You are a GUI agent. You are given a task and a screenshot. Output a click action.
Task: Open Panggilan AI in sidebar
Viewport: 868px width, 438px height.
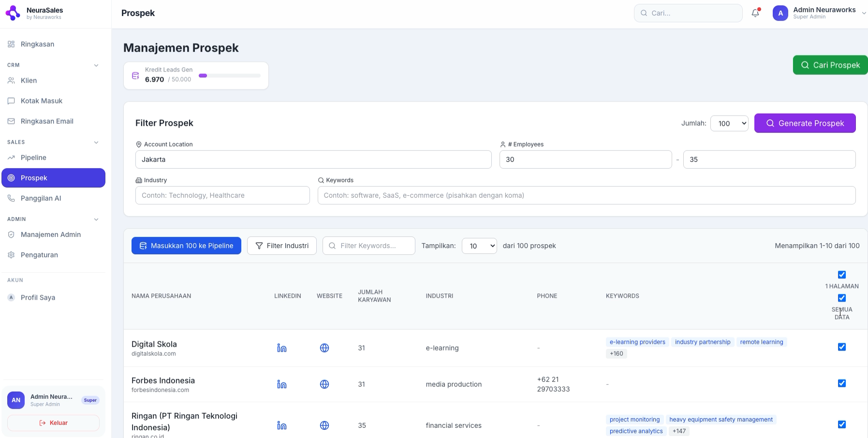(x=53, y=198)
